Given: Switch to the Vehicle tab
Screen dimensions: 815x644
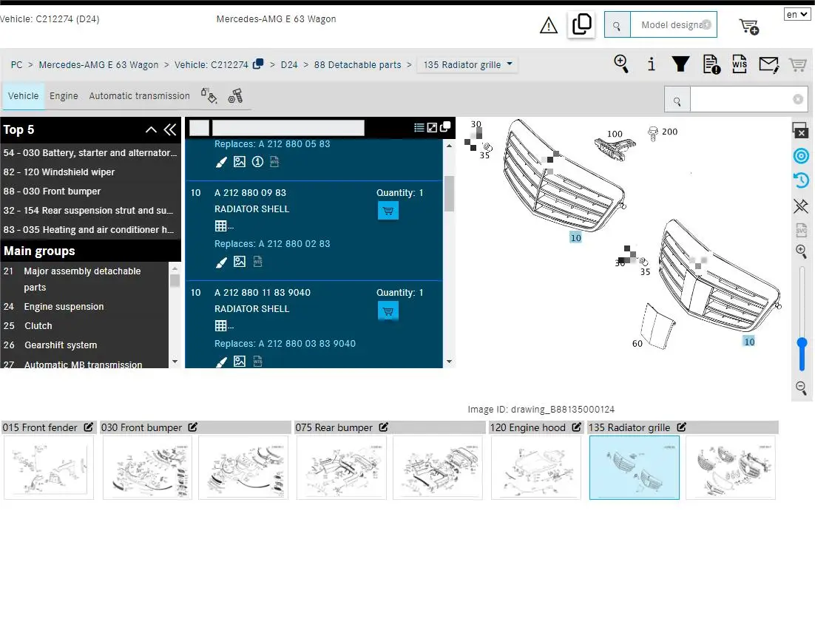Looking at the screenshot, I should (x=23, y=95).
